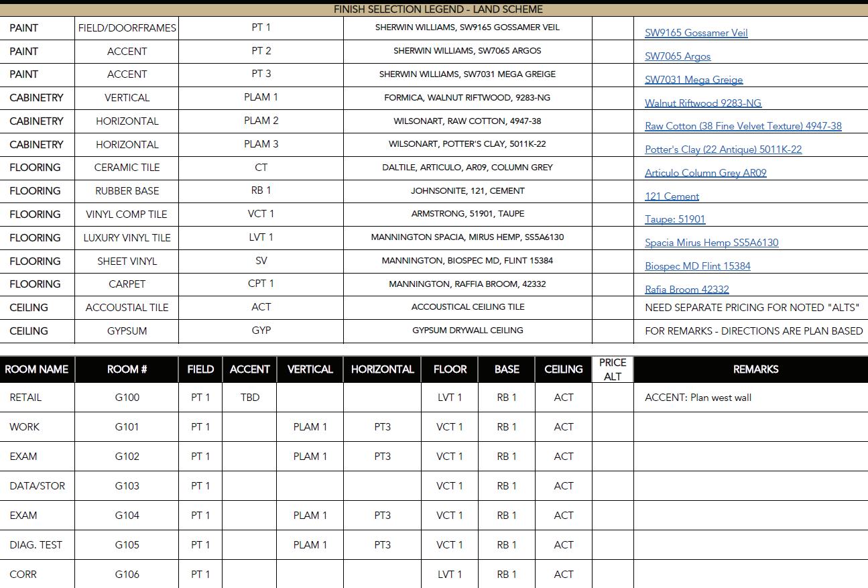Select the CPT 1 code cell
868x588 pixels.
point(261,284)
